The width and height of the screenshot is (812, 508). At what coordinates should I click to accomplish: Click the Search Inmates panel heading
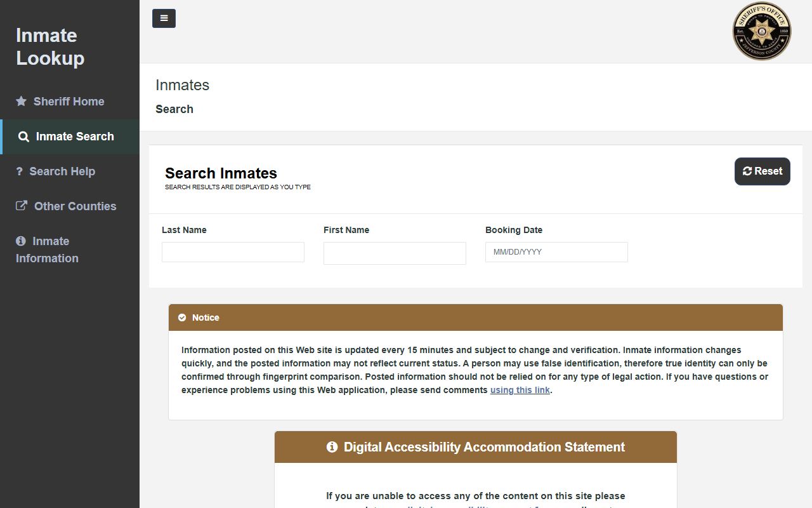(221, 173)
